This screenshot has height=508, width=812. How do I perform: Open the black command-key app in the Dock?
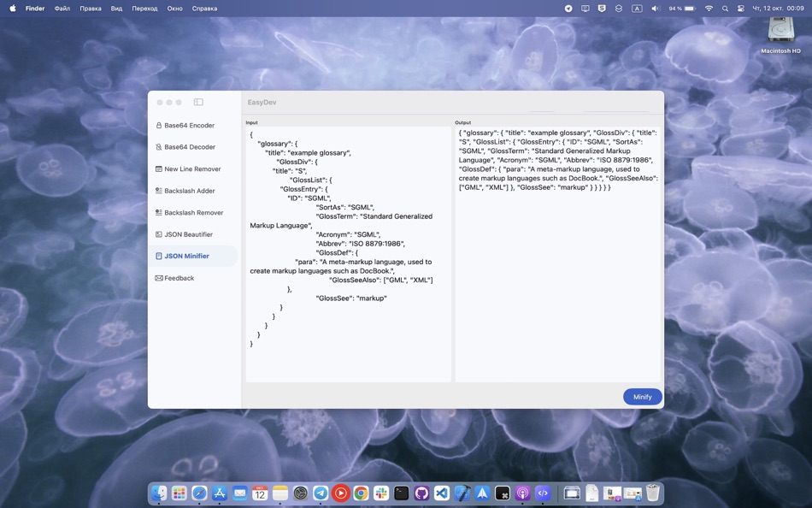[x=503, y=493]
